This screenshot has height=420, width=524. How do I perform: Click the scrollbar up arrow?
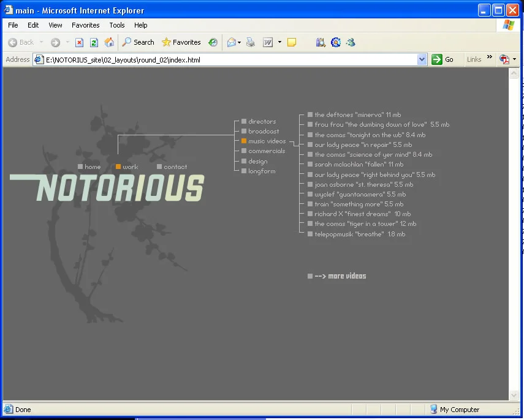[x=514, y=73]
